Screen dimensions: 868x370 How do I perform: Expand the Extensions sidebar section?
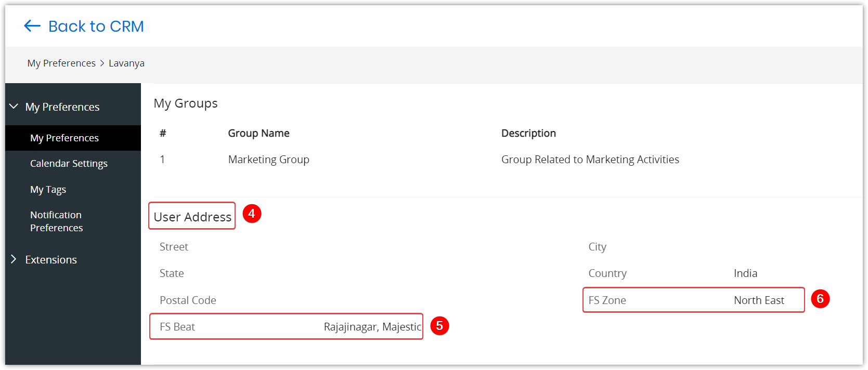(14, 259)
